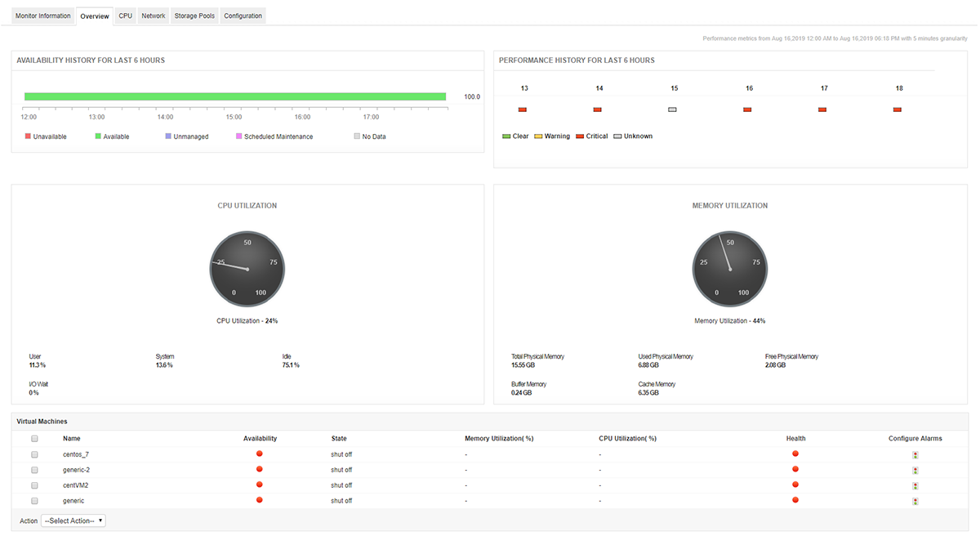The height and width of the screenshot is (536, 980).
Task: Click the green availability bar
Action: [x=235, y=96]
